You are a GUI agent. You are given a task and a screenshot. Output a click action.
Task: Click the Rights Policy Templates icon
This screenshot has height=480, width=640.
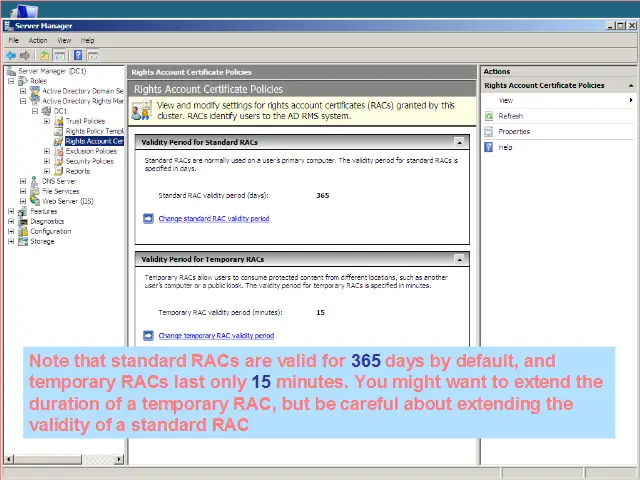coord(59,131)
